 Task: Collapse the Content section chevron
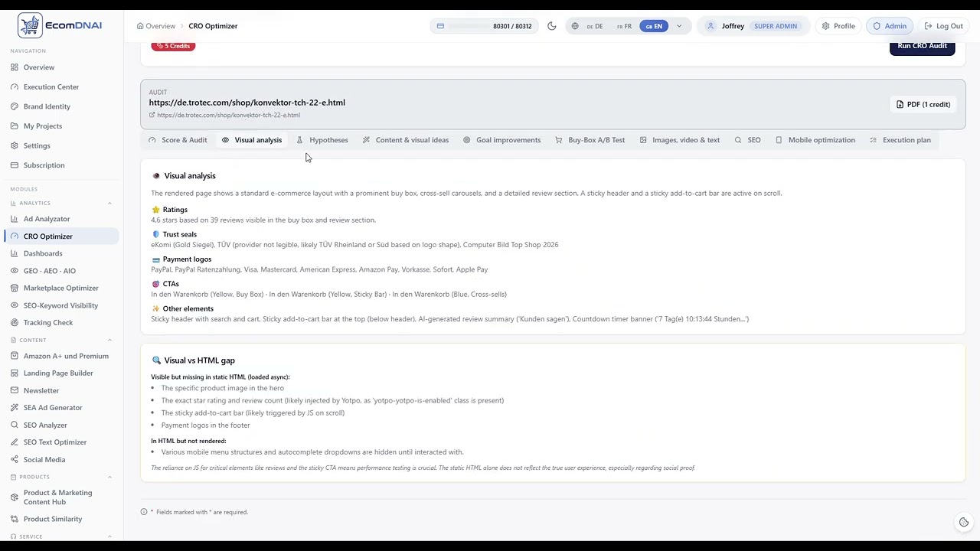pos(109,340)
